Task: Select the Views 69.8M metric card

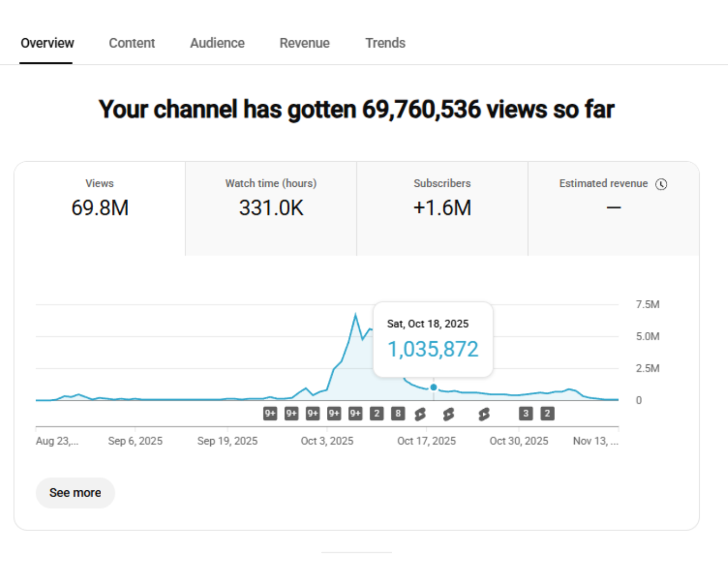Action: (99, 208)
